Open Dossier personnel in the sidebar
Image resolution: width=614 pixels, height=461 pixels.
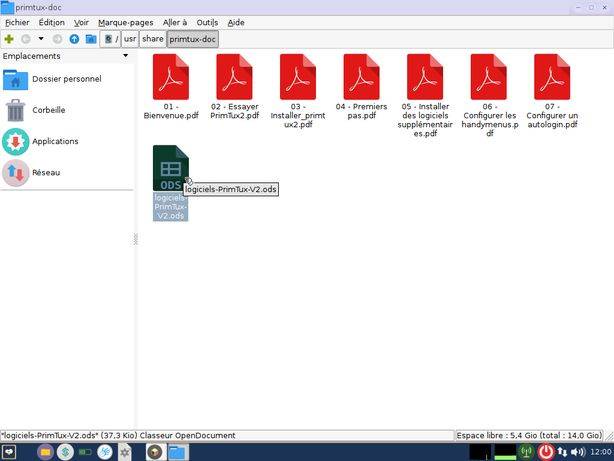[x=67, y=79]
